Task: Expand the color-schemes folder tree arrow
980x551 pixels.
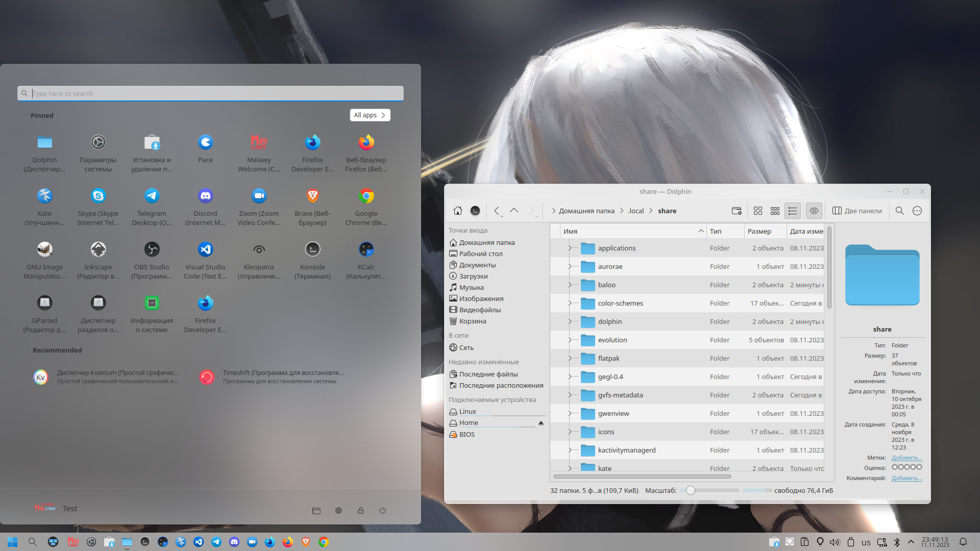Action: coord(570,303)
